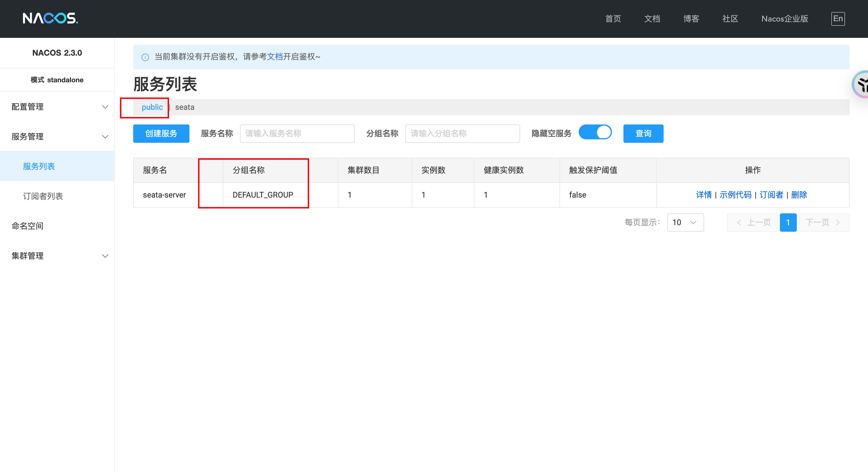Click the 查询 button

pyautogui.click(x=643, y=134)
